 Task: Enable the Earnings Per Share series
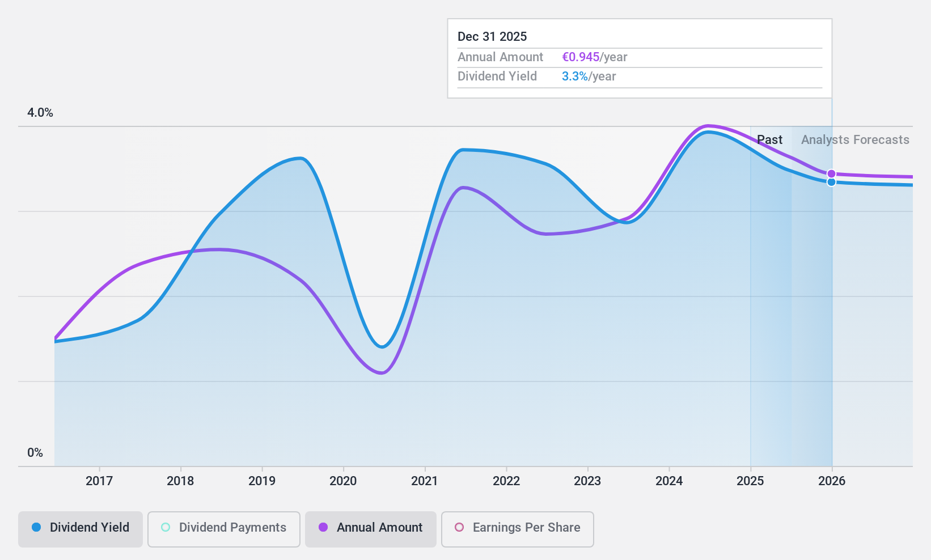coord(518,529)
